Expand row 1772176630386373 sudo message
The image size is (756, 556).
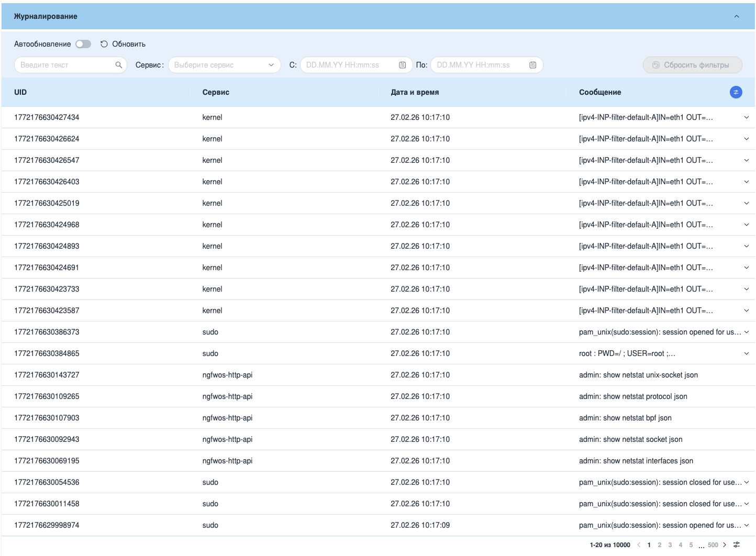[747, 332]
